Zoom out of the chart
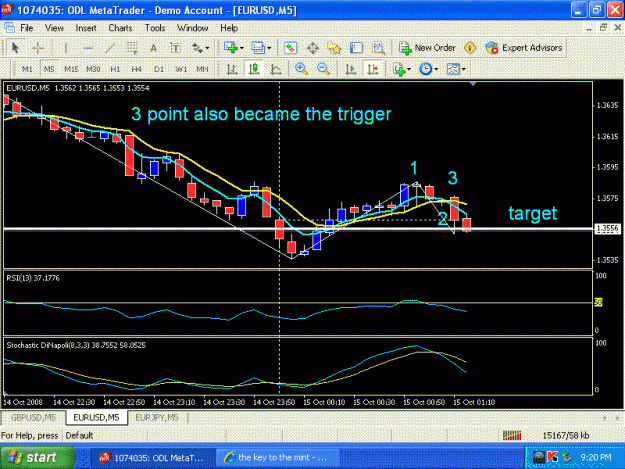The width and height of the screenshot is (625, 469). click(323, 69)
